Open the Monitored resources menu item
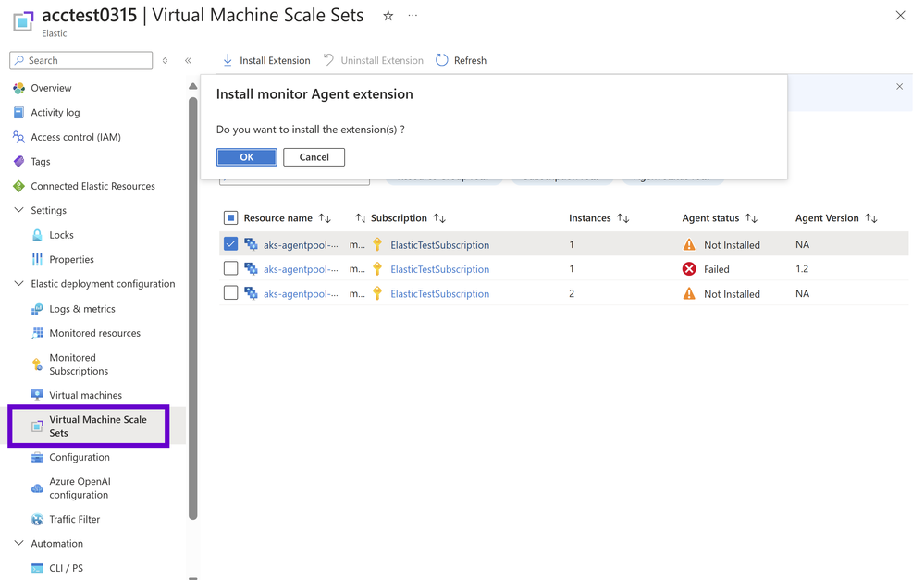924x580 pixels. [94, 333]
